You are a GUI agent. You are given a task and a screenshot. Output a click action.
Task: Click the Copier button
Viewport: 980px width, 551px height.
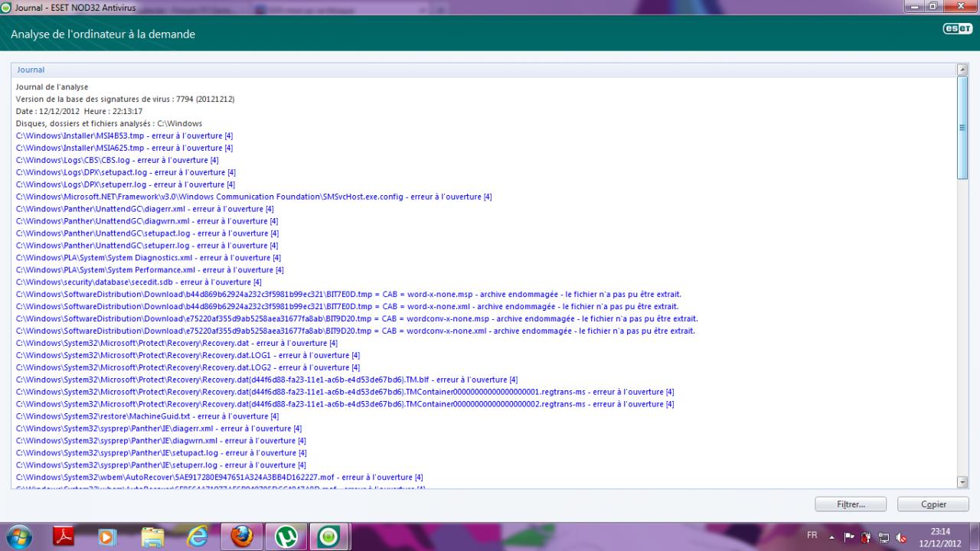[933, 504]
